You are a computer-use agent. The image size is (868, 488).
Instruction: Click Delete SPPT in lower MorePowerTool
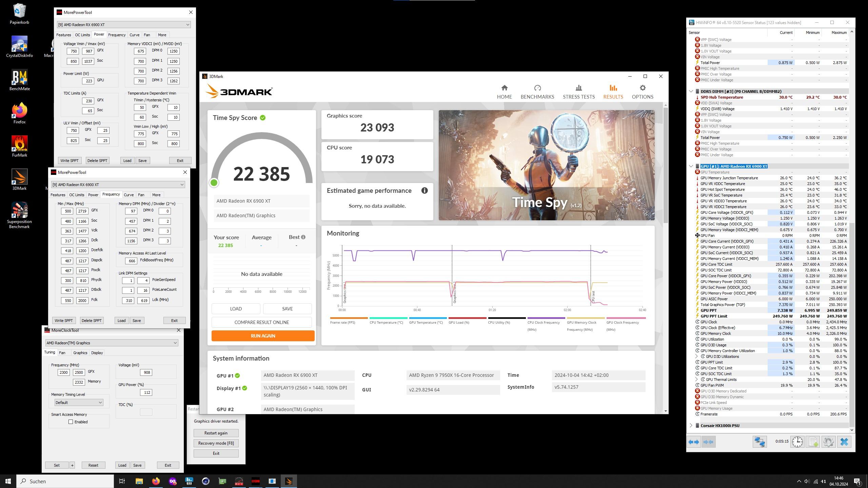click(x=92, y=321)
